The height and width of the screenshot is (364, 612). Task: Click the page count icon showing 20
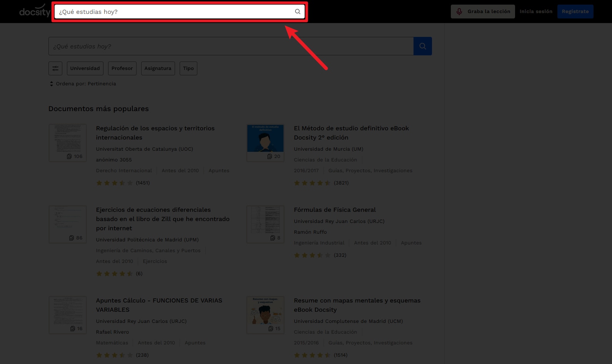[270, 156]
